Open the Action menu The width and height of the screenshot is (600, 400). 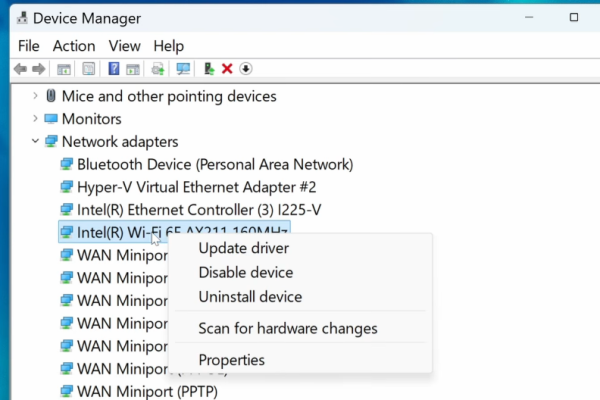[x=74, y=46]
